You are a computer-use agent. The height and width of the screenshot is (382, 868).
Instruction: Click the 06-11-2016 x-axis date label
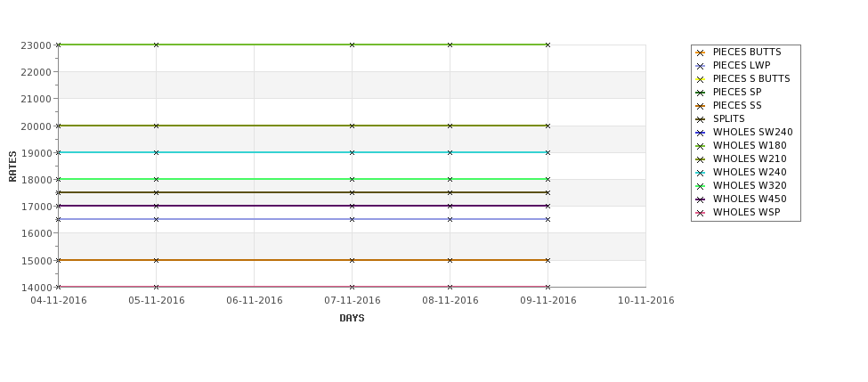pos(254,301)
